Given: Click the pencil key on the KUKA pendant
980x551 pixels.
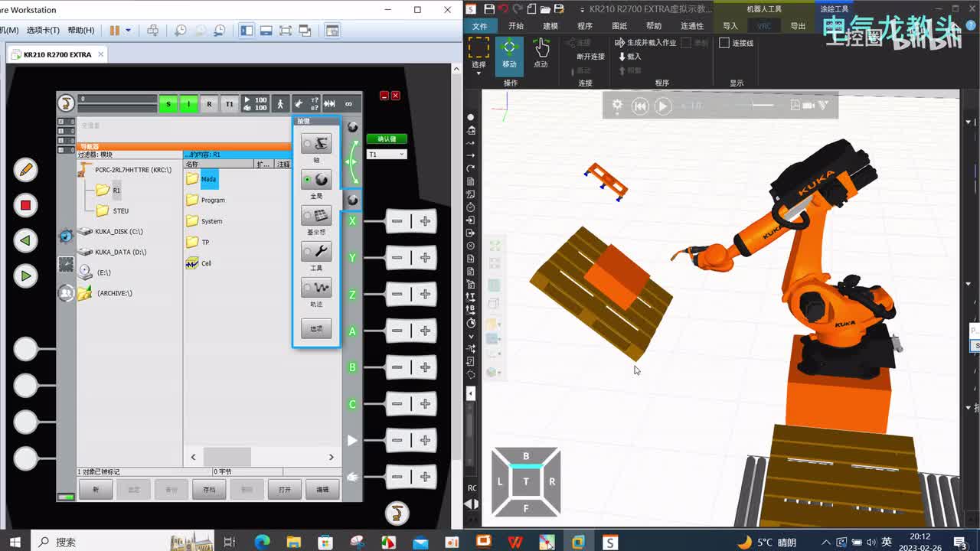Looking at the screenshot, I should tap(25, 170).
